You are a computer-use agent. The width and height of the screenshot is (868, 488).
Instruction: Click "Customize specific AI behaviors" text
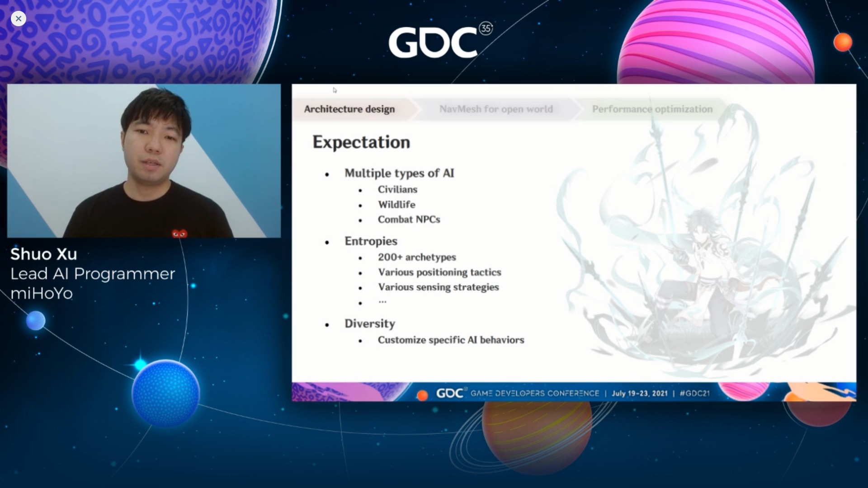pos(451,340)
